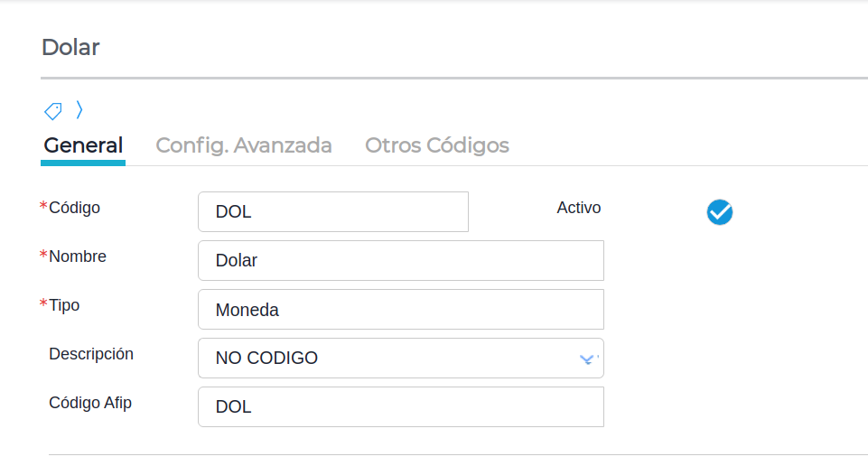Click the Nombre field label
Screen dimensions: 868x466
[x=78, y=256]
